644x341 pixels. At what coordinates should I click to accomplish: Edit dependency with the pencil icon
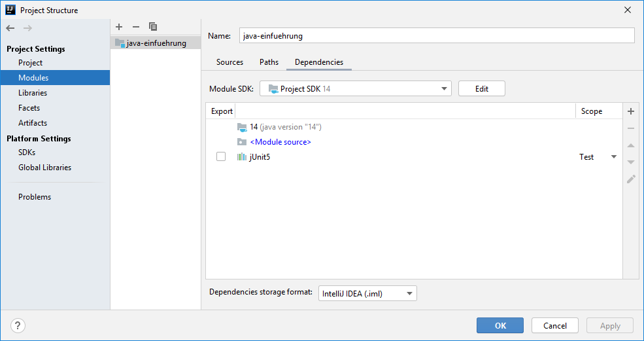click(631, 179)
